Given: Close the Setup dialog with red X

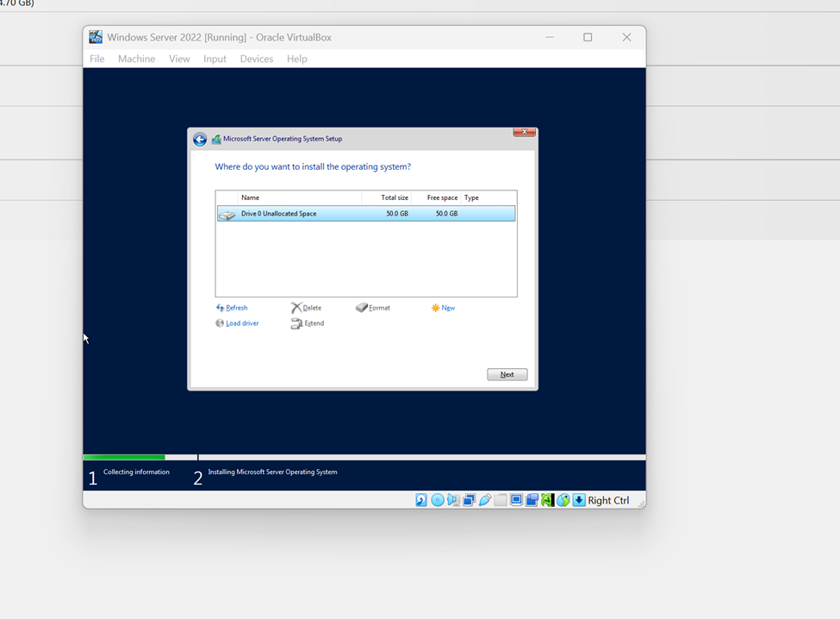Looking at the screenshot, I should click(525, 132).
